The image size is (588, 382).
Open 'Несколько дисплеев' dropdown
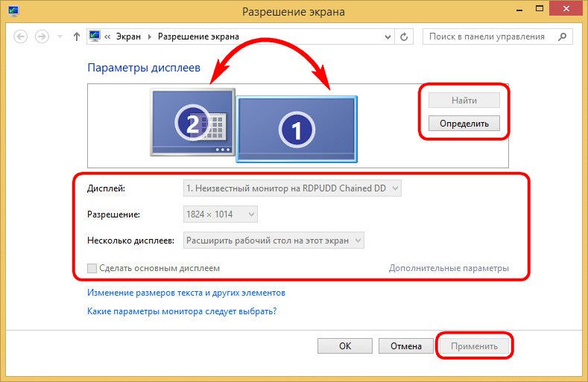[x=274, y=241]
